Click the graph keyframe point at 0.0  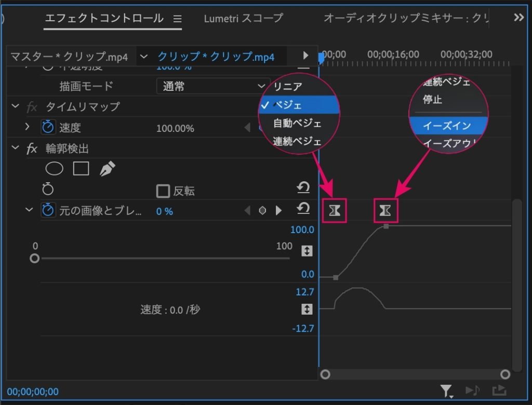[x=336, y=277]
